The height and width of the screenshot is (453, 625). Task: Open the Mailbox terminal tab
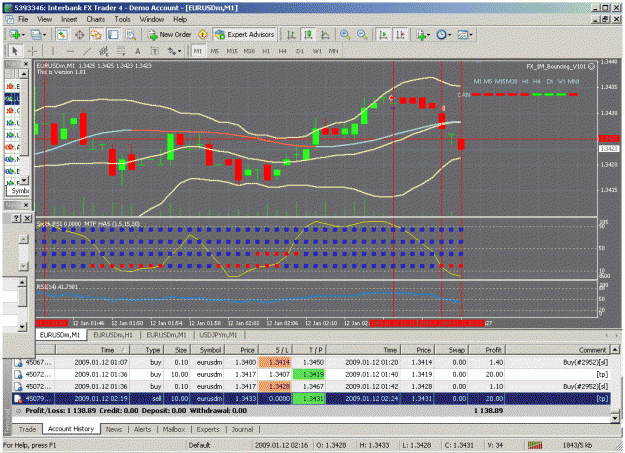click(x=174, y=429)
